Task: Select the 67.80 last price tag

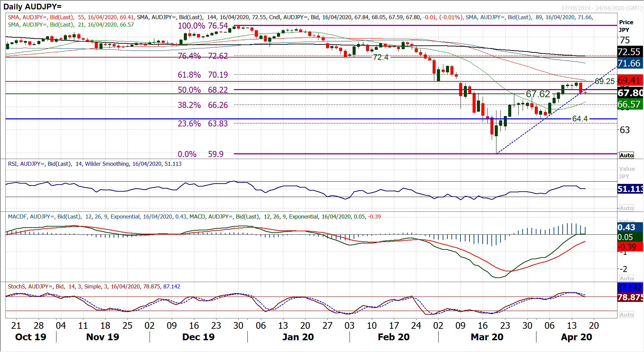Action: (x=630, y=93)
